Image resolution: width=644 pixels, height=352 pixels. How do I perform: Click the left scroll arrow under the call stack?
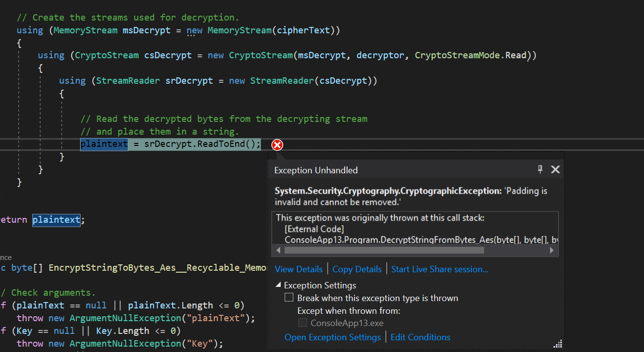pos(278,250)
